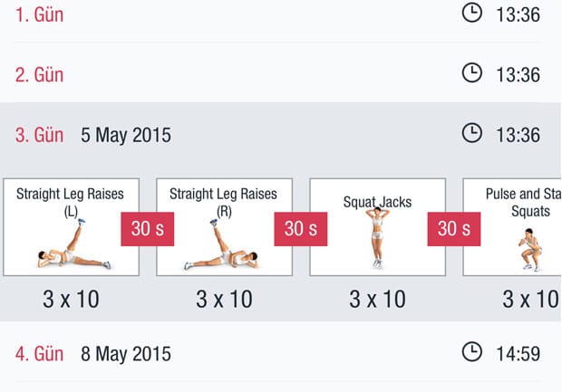Image resolution: width=562 pixels, height=392 pixels.
Task: Click the 3 x 10 under Squat Jacks
Action: tap(377, 300)
